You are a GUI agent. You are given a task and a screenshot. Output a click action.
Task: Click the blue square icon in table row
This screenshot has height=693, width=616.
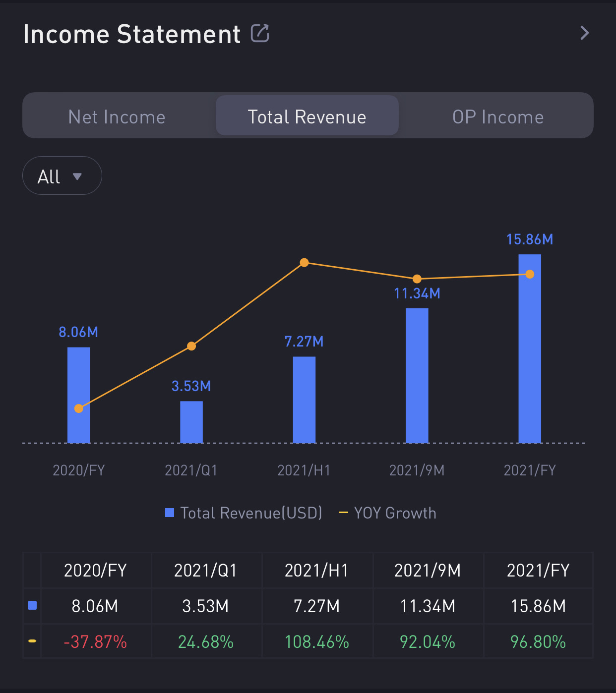32,605
